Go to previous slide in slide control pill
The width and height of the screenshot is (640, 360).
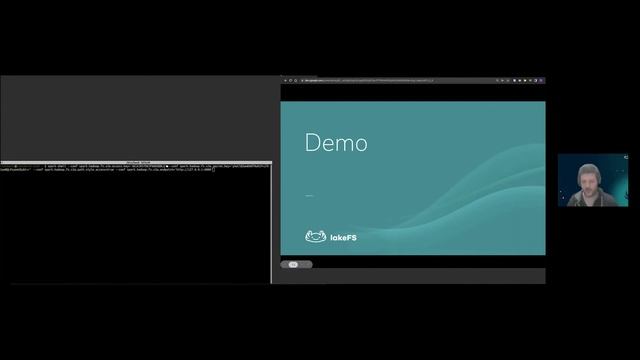click(x=285, y=264)
